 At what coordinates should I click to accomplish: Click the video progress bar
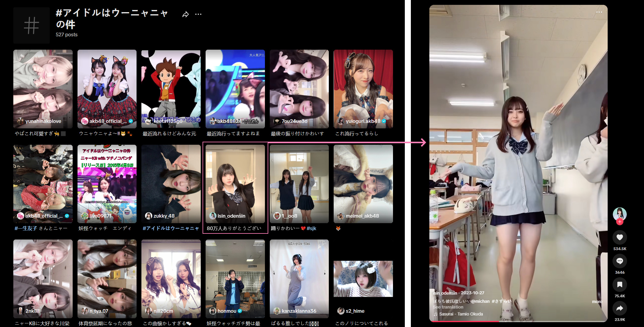coord(518,321)
